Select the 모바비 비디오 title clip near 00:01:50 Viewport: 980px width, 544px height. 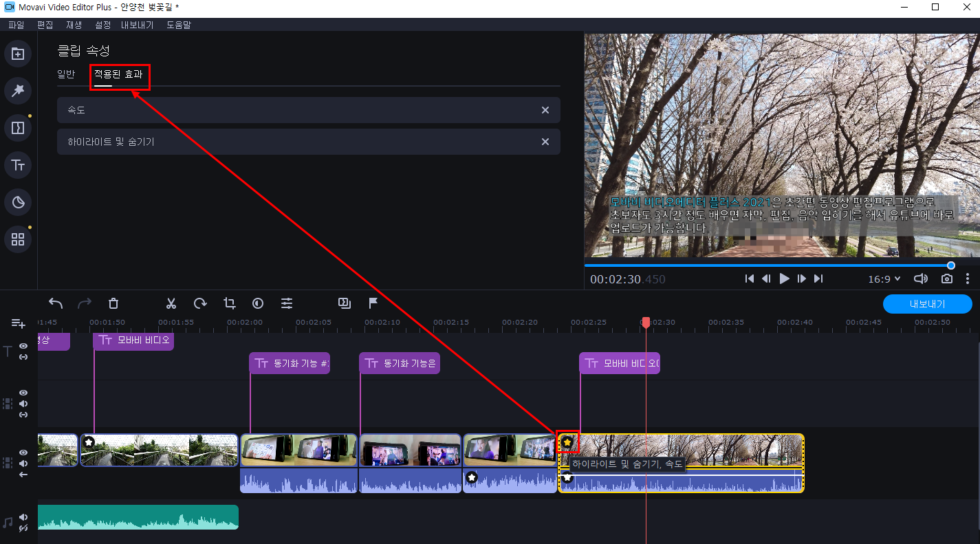(x=133, y=340)
